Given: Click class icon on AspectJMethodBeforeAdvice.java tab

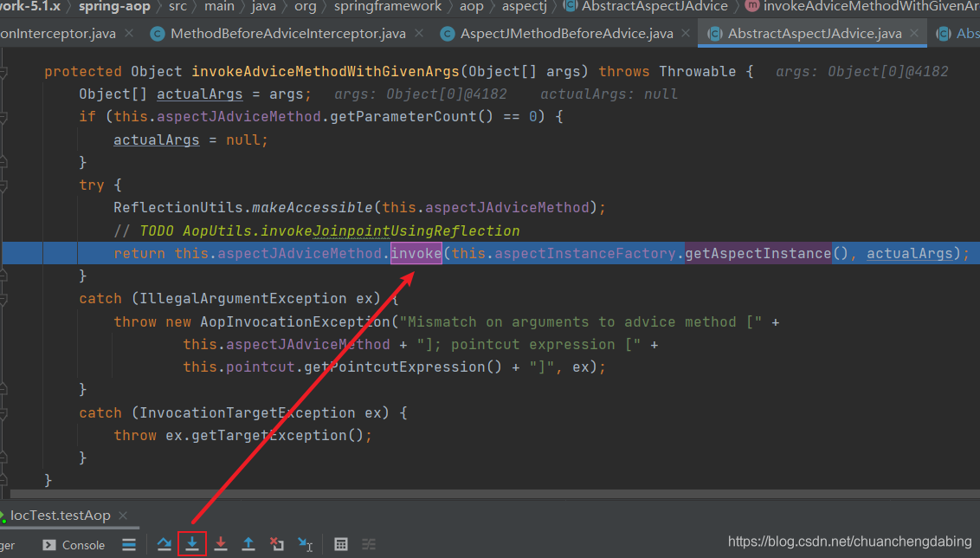Looking at the screenshot, I should coord(448,34).
